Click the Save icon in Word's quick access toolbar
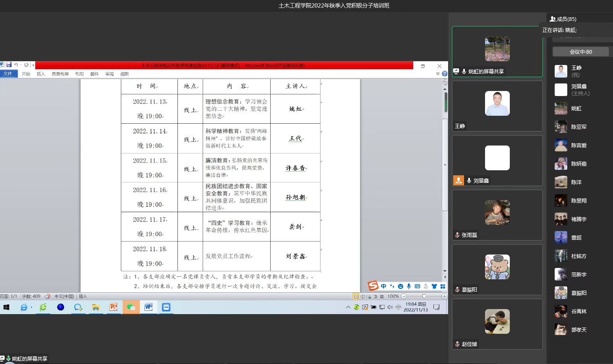613x364 pixels. 8,65
